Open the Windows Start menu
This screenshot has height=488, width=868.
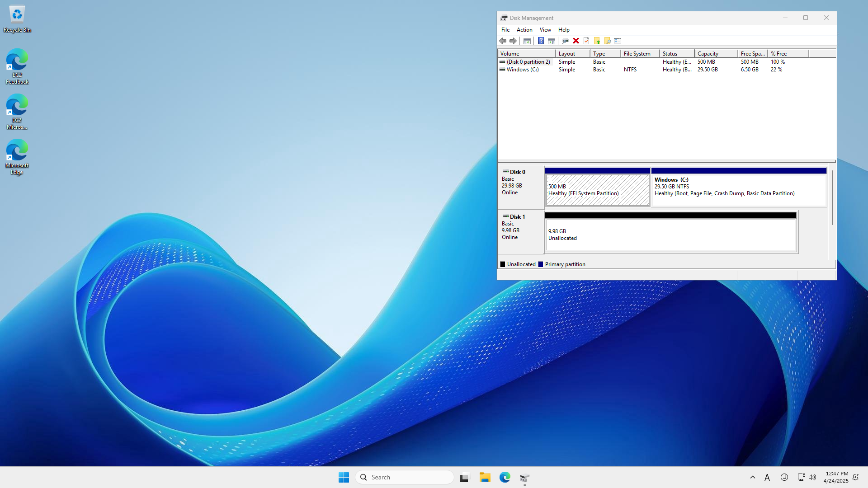click(344, 477)
